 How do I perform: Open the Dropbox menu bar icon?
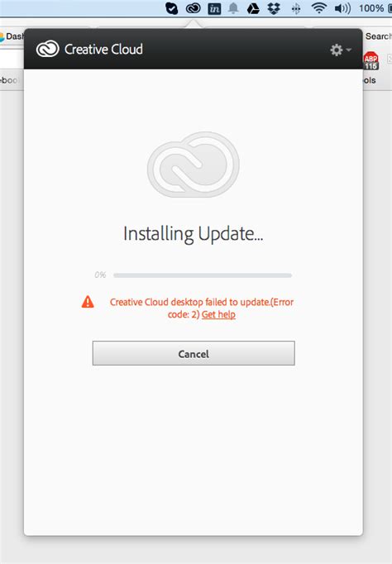click(274, 8)
